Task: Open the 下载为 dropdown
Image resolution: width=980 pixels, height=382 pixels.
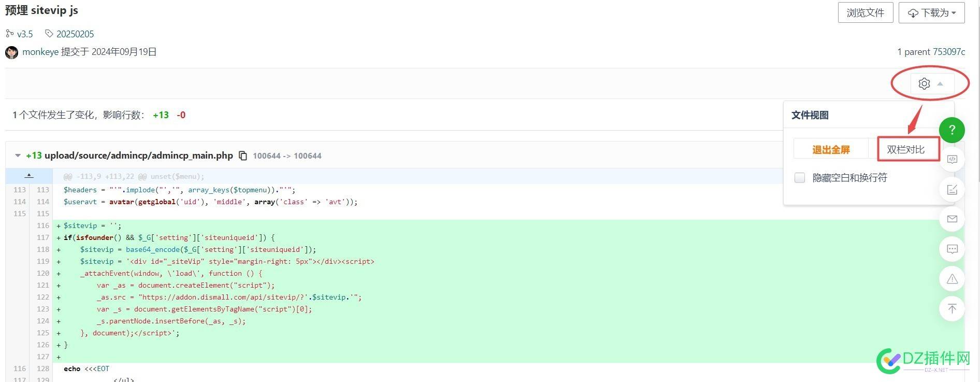Action: [x=931, y=13]
